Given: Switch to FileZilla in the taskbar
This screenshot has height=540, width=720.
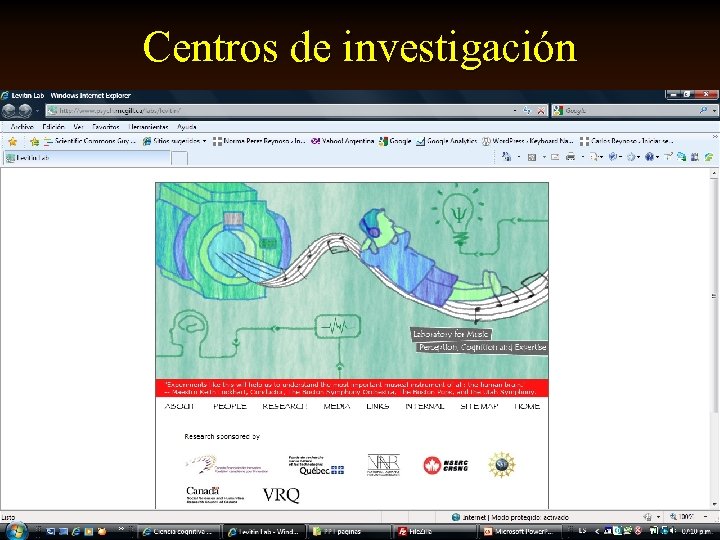Looking at the screenshot, I should point(434,532).
